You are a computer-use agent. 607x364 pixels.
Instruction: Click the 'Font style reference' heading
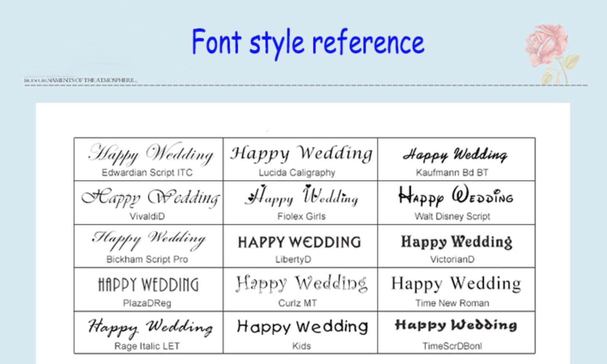[307, 43]
